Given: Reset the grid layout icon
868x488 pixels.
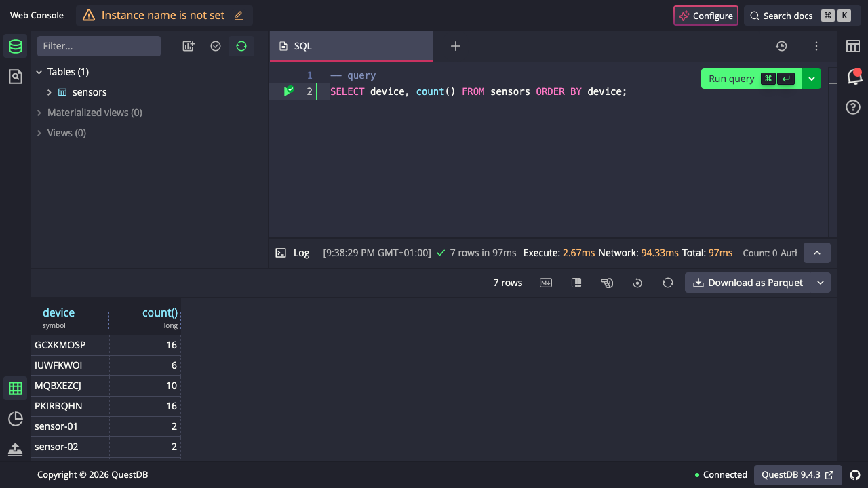Looking at the screenshot, I should (x=637, y=283).
